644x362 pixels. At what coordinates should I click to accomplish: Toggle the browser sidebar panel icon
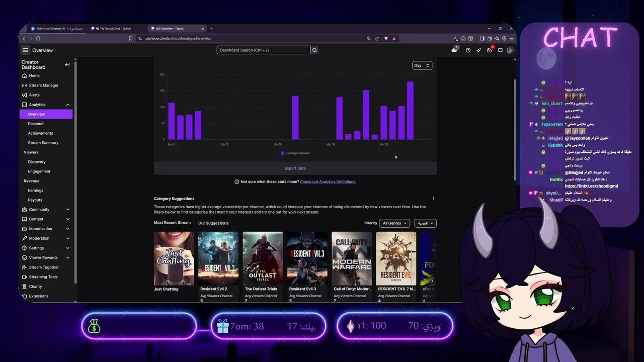pyautogui.click(x=482, y=38)
